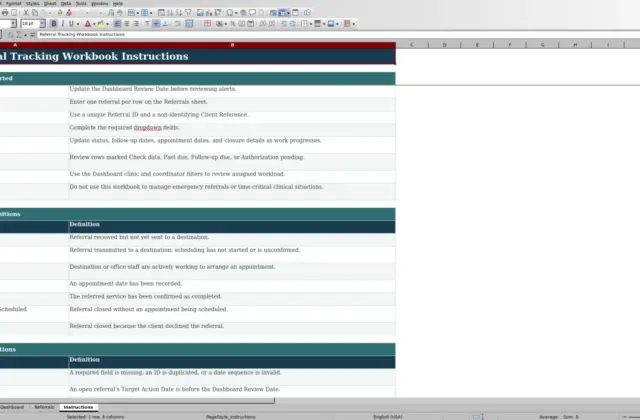
Task: Click the Clear Direct Formatting icon
Action: point(69,13)
